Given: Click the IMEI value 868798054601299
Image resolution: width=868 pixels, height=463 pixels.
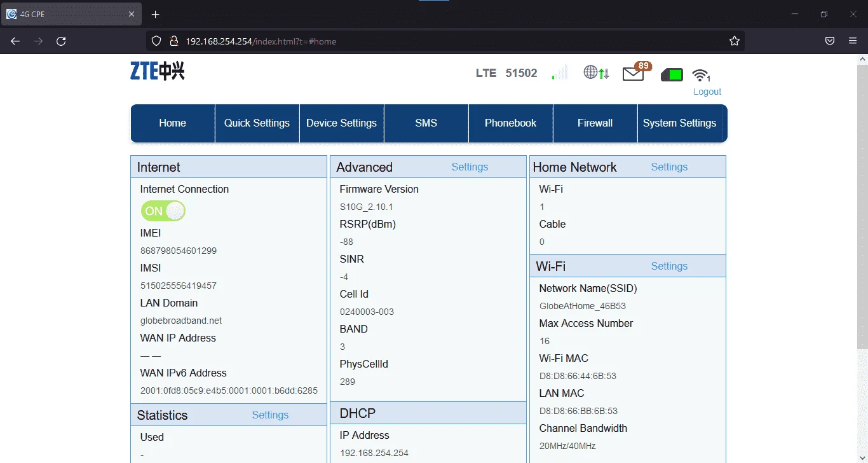Looking at the screenshot, I should tap(179, 251).
